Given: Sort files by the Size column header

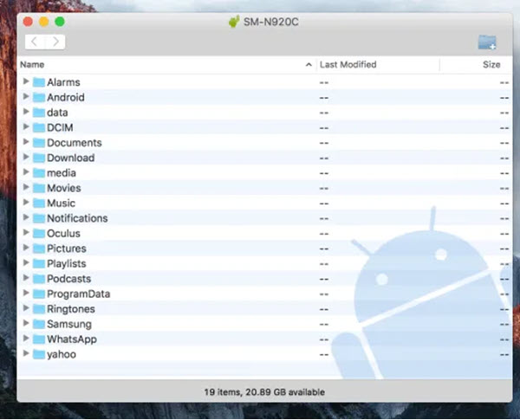Looking at the screenshot, I should coord(491,65).
